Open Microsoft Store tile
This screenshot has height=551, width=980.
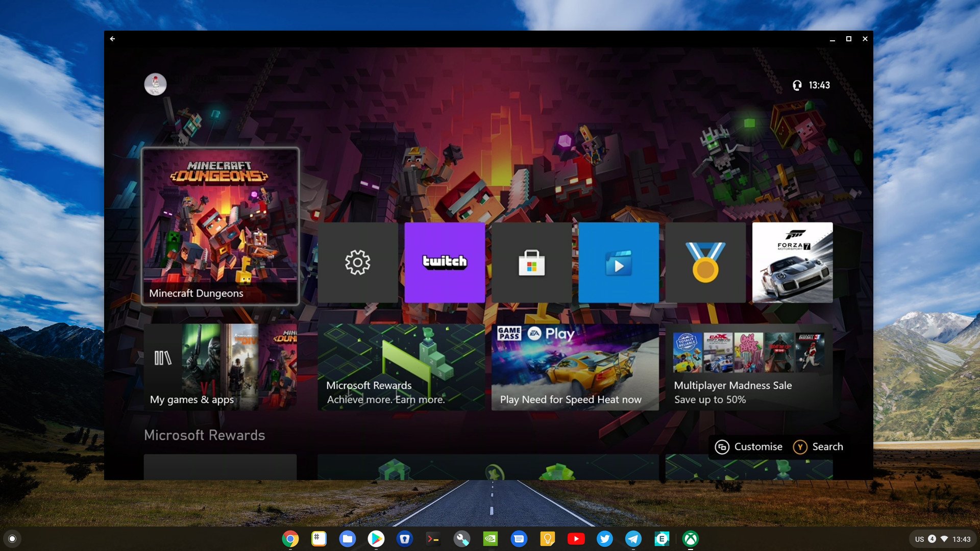tap(532, 262)
